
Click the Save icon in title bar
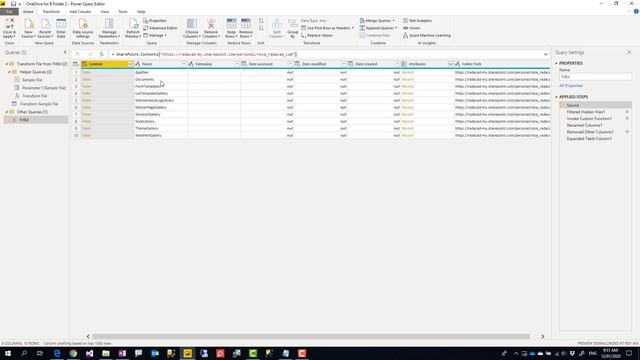13,4
